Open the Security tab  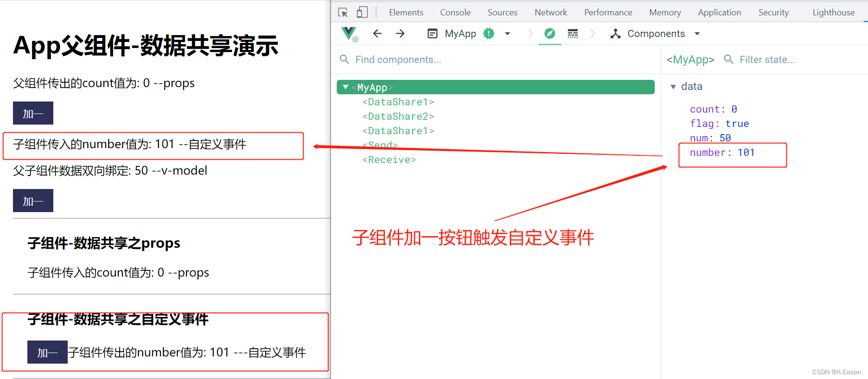[773, 13]
